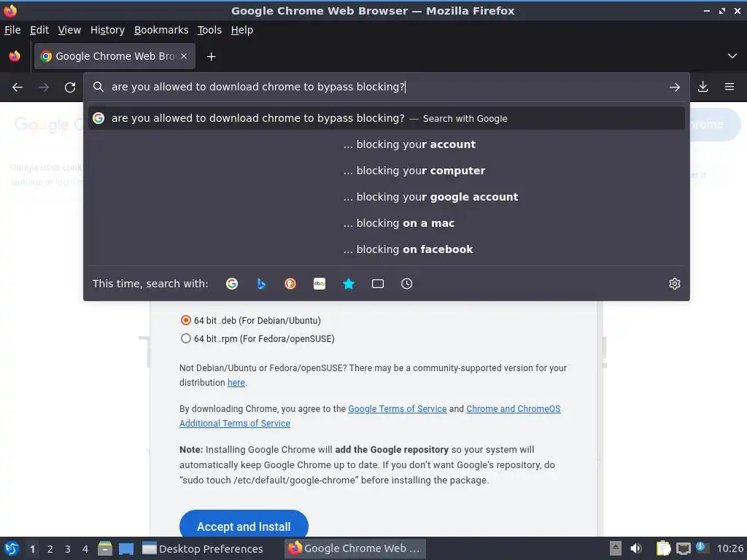747x560 pixels.
Task: Open the Bookmarks menu
Action: click(161, 30)
